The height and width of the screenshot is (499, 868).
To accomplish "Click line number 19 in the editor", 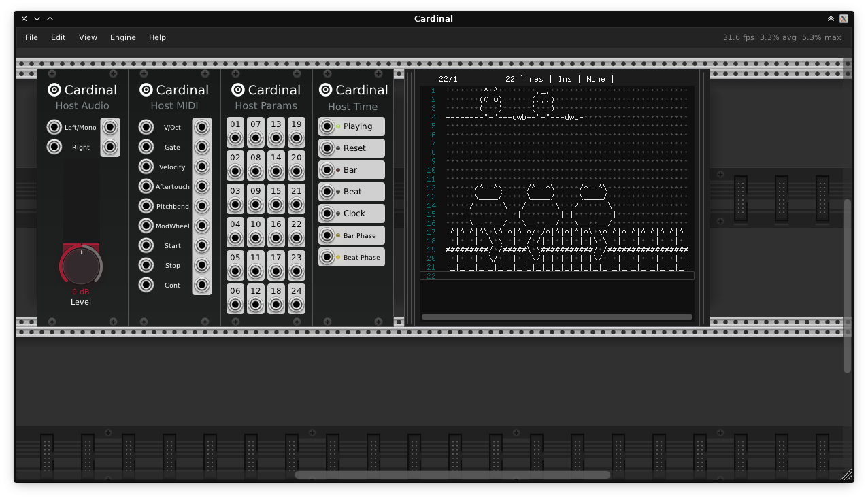I will coord(431,249).
